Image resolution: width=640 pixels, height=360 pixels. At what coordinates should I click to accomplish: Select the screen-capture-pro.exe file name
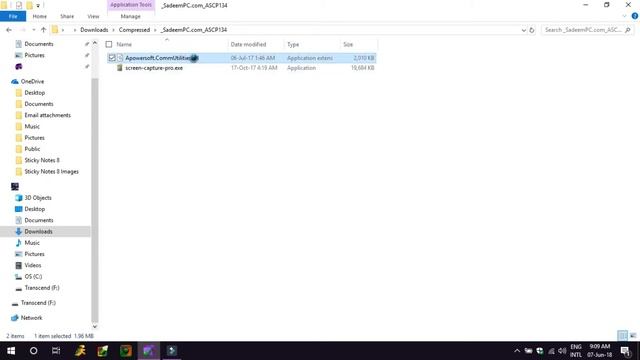154,68
